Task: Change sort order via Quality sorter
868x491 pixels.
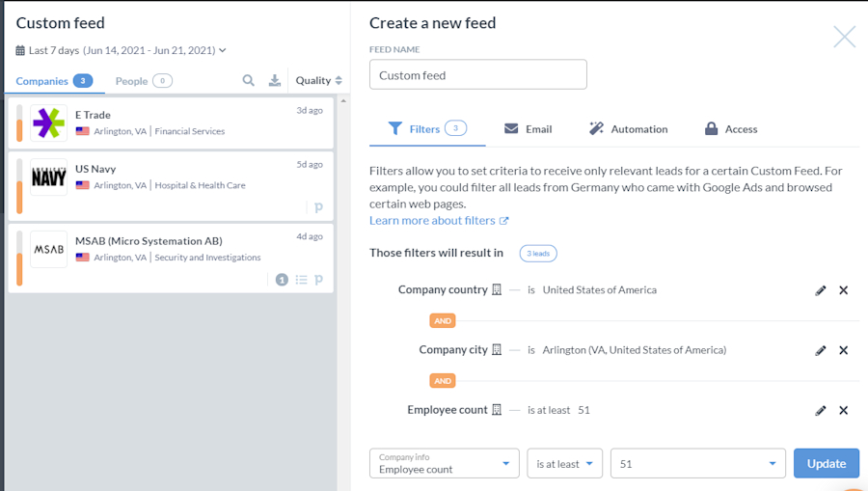Action: pyautogui.click(x=319, y=80)
